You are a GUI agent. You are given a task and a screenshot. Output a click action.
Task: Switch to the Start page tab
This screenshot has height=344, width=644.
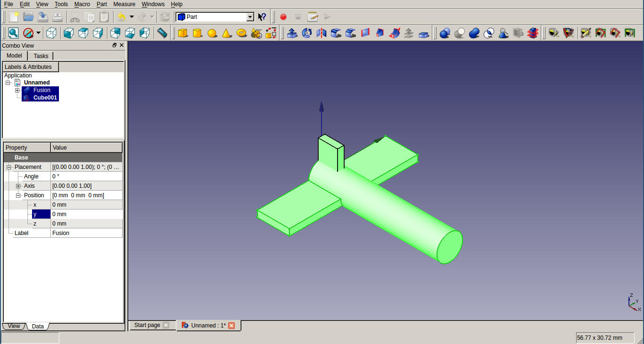[152, 325]
